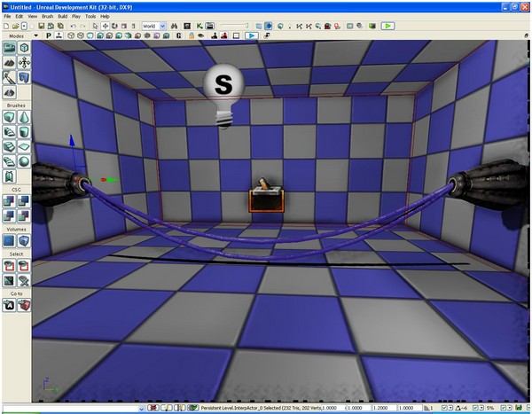Click the autosave disk status icon
The width and height of the screenshot is (532, 414).
(x=519, y=408)
